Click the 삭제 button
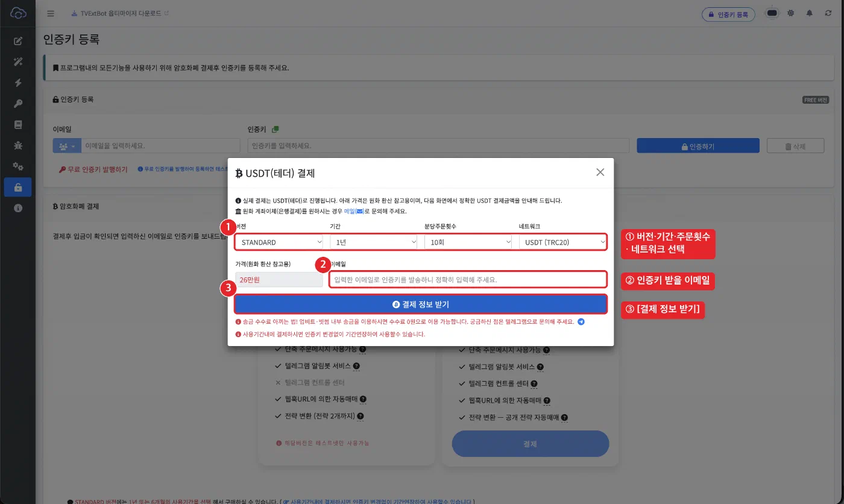Image resolution: width=844 pixels, height=504 pixels. point(795,146)
